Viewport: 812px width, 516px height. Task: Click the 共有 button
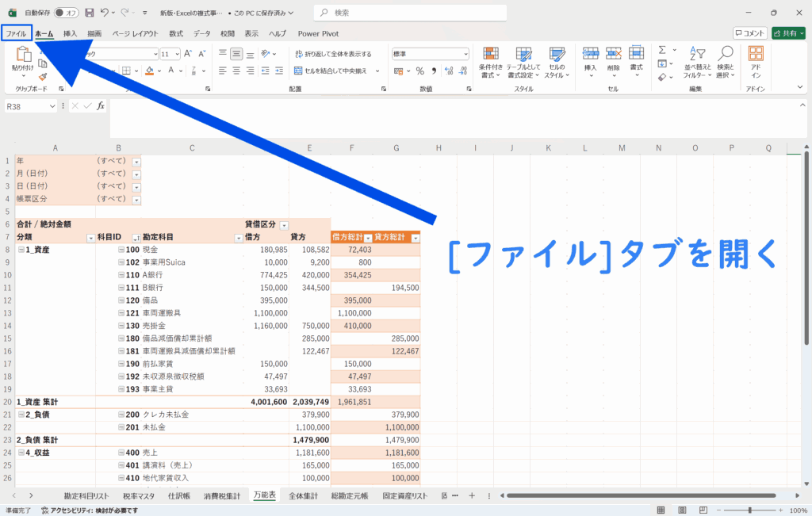point(788,33)
